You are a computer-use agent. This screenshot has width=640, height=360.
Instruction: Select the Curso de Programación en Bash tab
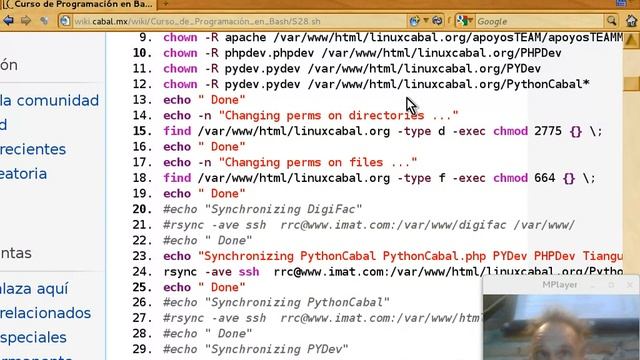click(78, 4)
